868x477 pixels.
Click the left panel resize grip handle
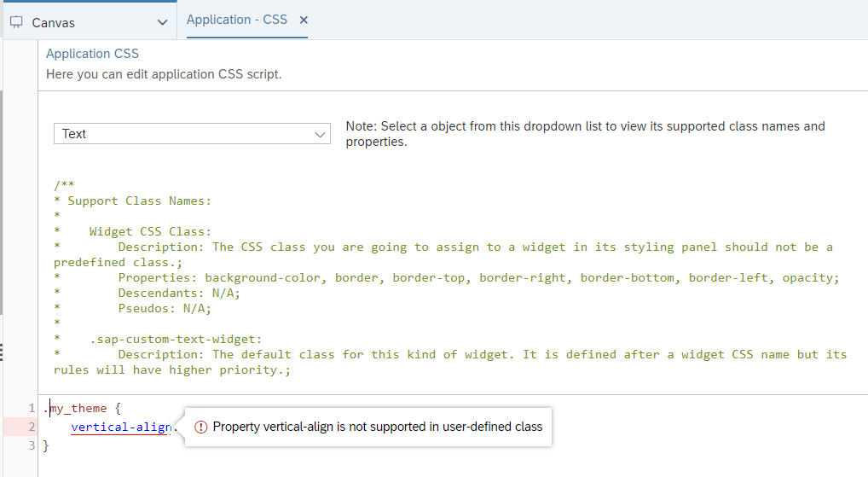[x=2, y=352]
